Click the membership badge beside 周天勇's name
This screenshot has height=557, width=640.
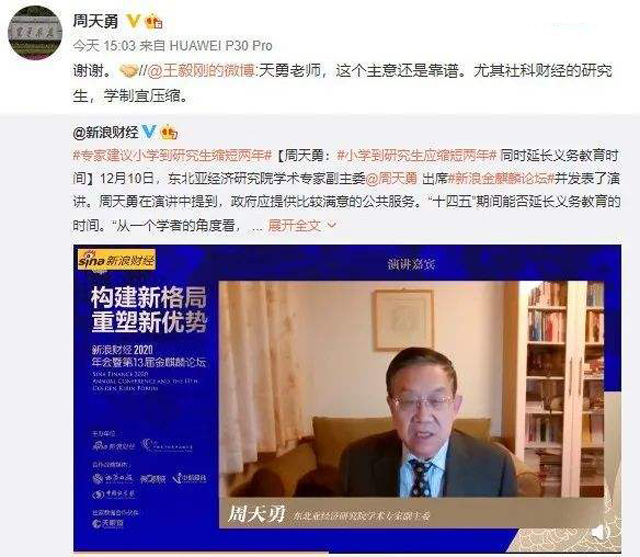point(154,21)
